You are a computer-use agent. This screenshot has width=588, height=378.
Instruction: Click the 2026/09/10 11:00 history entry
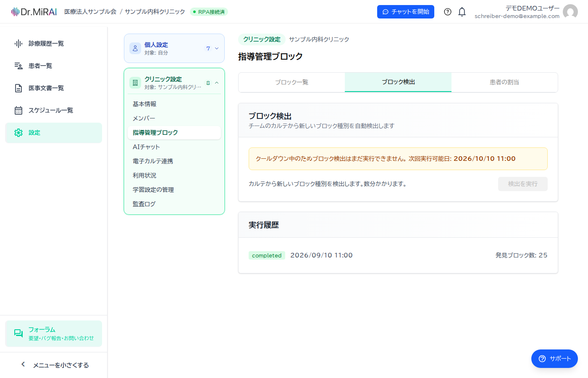click(x=321, y=255)
